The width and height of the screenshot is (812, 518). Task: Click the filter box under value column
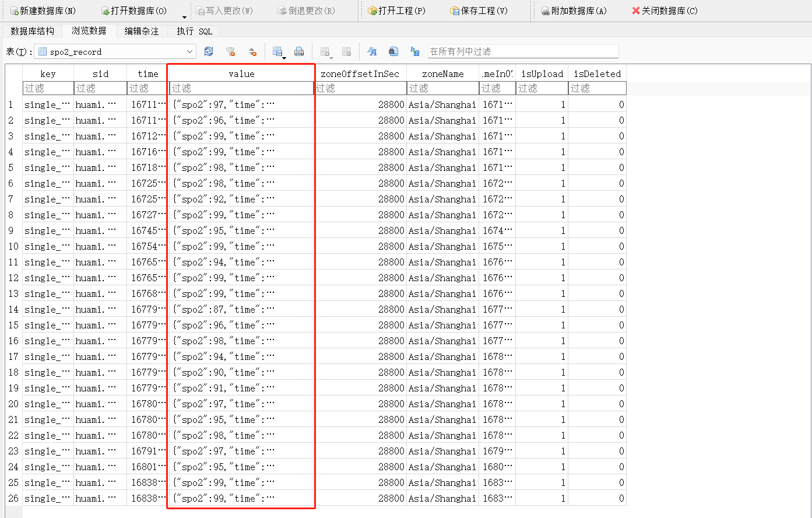coord(241,88)
